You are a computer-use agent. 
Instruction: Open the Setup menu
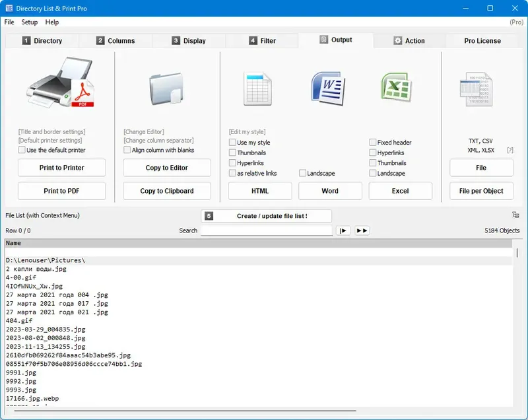coord(29,22)
